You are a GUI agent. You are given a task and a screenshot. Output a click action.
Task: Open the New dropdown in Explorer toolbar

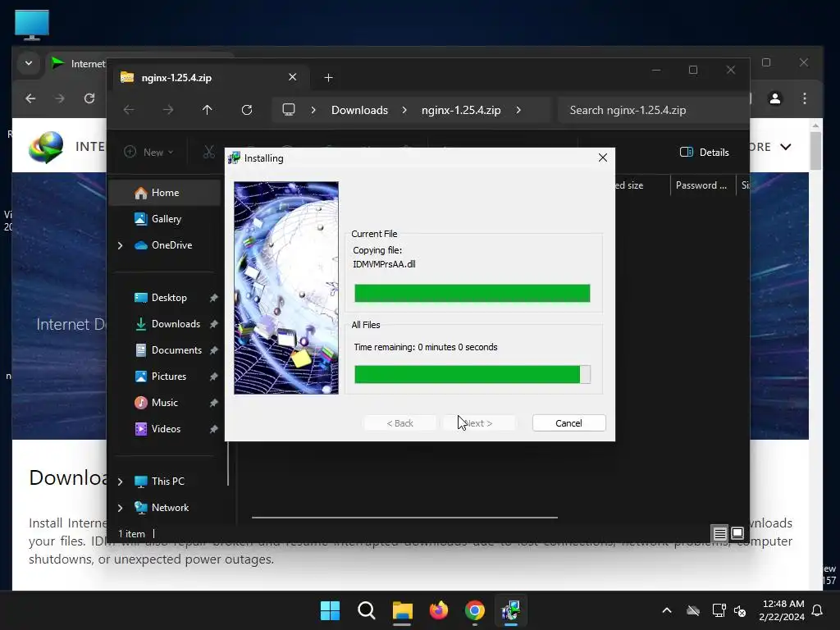[x=148, y=152]
